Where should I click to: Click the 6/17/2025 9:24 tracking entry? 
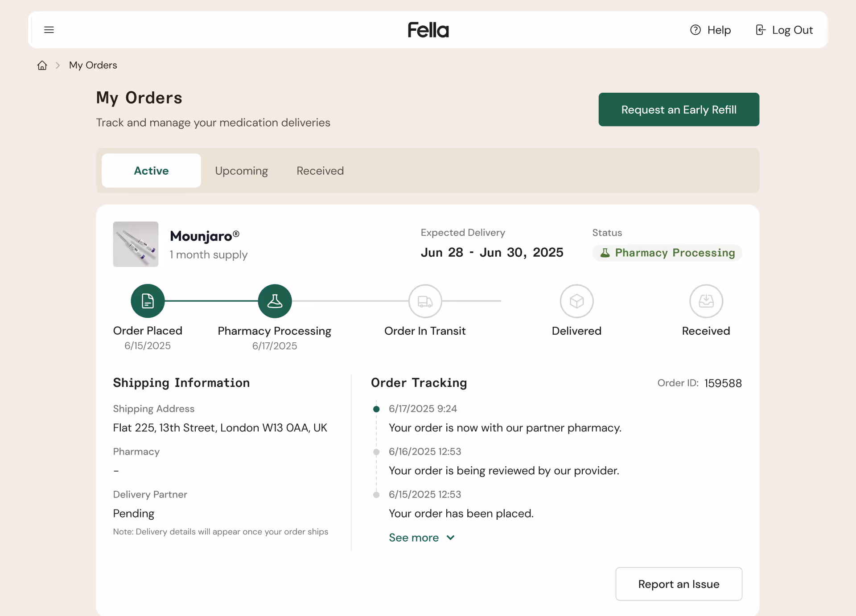(423, 409)
